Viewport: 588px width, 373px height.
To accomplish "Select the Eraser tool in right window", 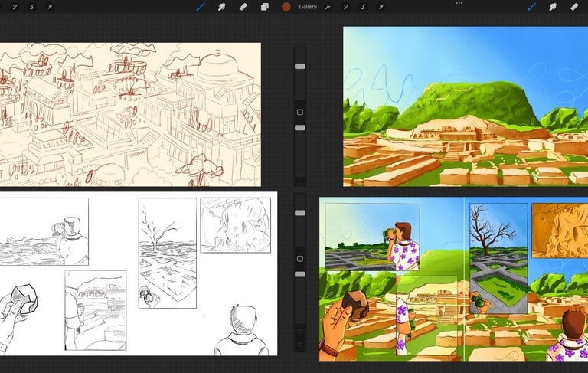I will [x=574, y=7].
